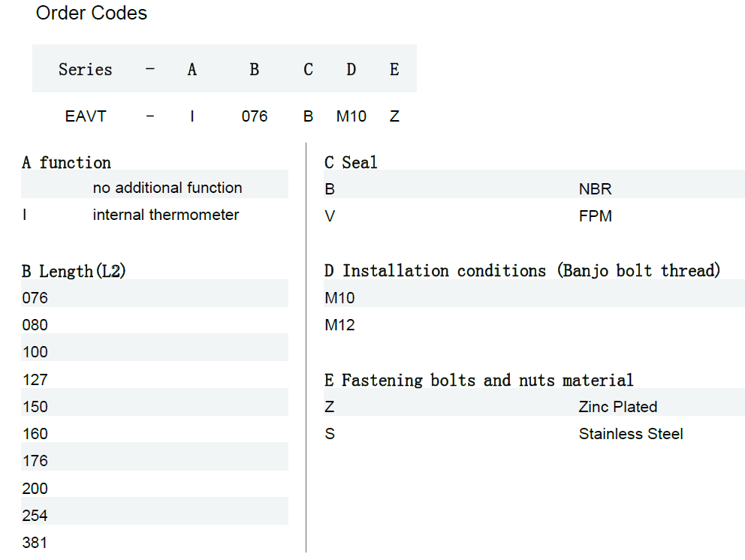This screenshot has height=560, width=745.
Task: Select the FPM seal material
Action: 595,216
